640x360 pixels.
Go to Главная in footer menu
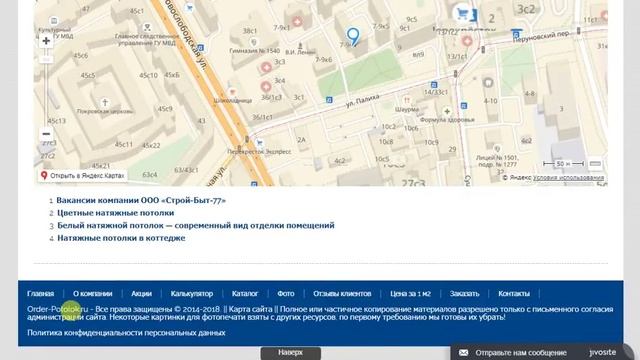pyautogui.click(x=40, y=293)
